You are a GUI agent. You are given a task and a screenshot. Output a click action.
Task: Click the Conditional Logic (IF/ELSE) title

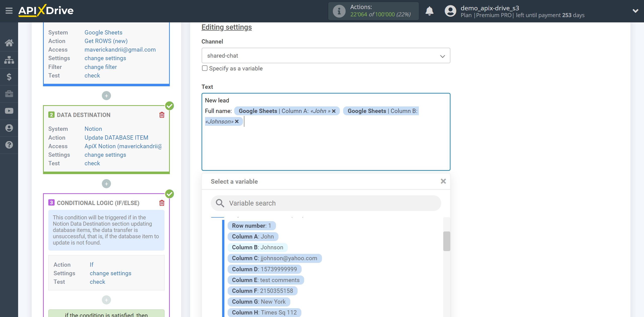pyautogui.click(x=98, y=203)
